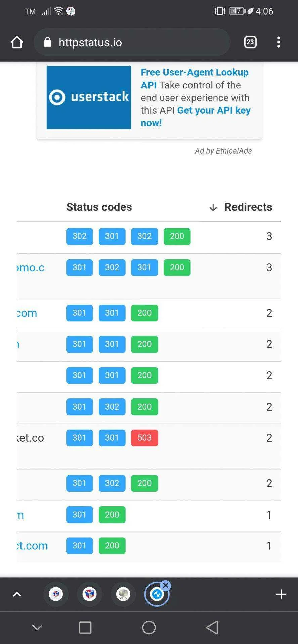Tap the browser home icon
The height and width of the screenshot is (644, 298).
click(17, 42)
